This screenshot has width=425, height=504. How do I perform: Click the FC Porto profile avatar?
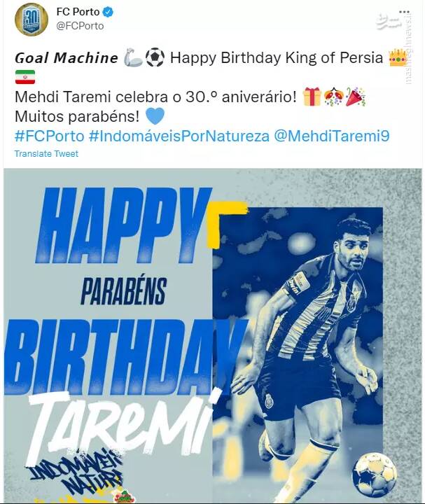point(32,20)
